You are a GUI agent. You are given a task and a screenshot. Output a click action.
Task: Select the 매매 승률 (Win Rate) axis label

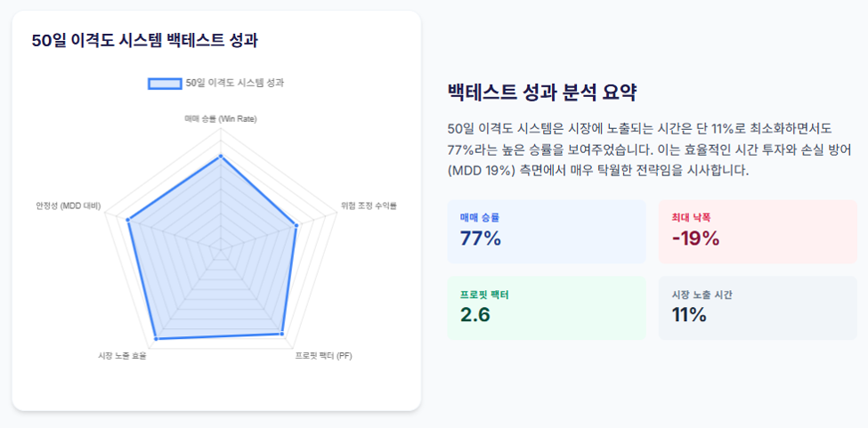click(x=221, y=119)
